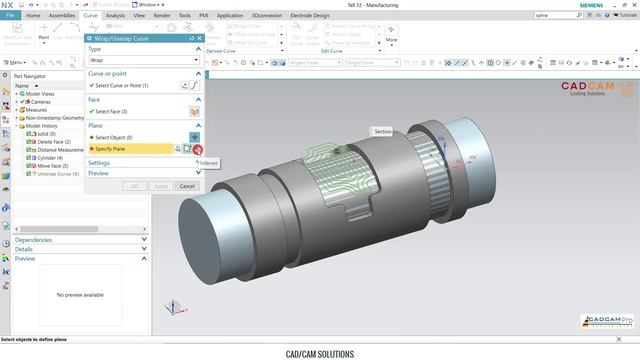The height and width of the screenshot is (360, 640).
Task: Open the File menu
Action: (11, 15)
